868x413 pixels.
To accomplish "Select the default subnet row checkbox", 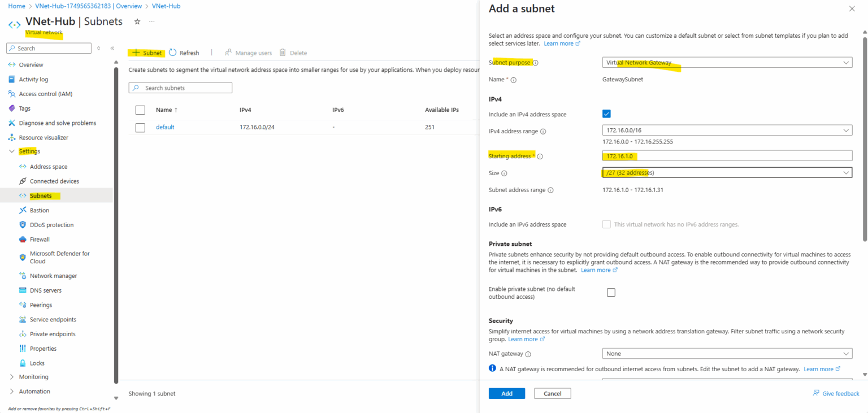I will click(x=140, y=127).
